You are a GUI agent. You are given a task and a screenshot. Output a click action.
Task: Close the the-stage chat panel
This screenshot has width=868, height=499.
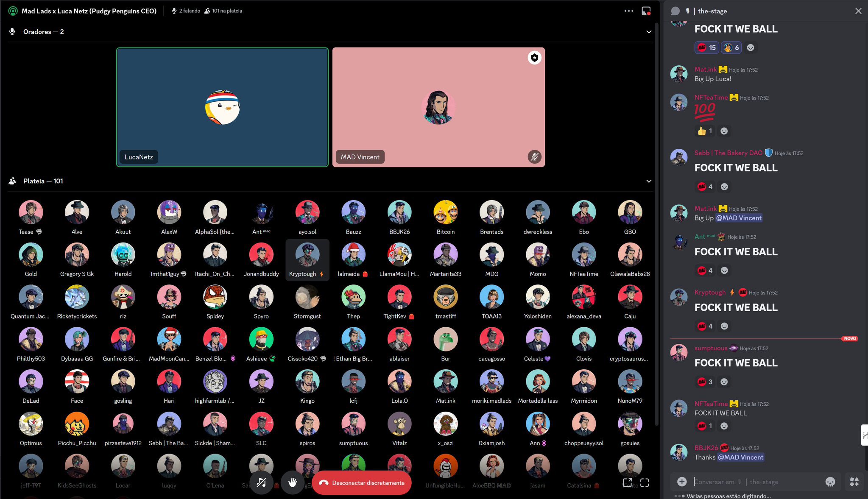coord(858,11)
